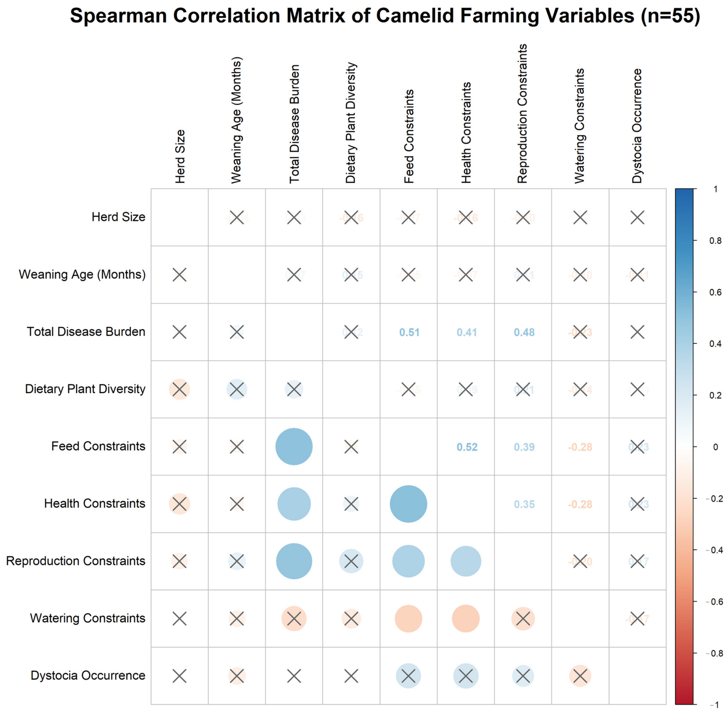The image size is (728, 714).
Task: Select the large blue circle in Health Constraints row
Action: coord(408,504)
